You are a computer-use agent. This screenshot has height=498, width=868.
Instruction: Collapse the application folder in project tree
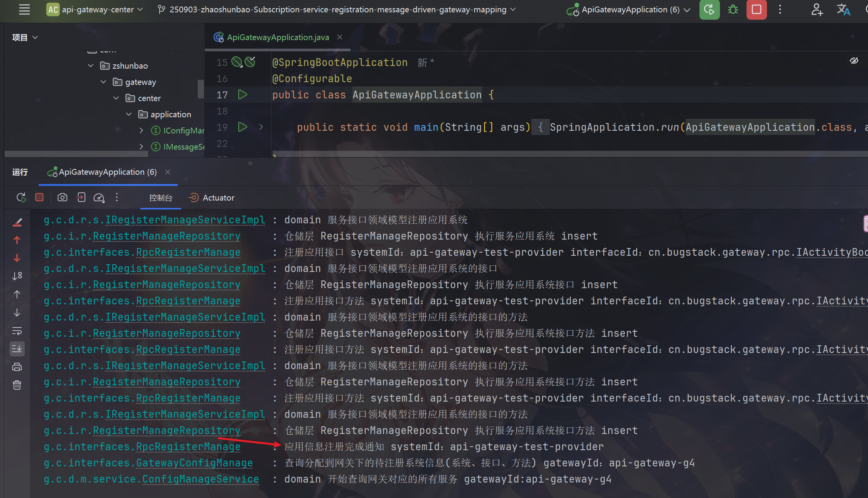(x=129, y=114)
